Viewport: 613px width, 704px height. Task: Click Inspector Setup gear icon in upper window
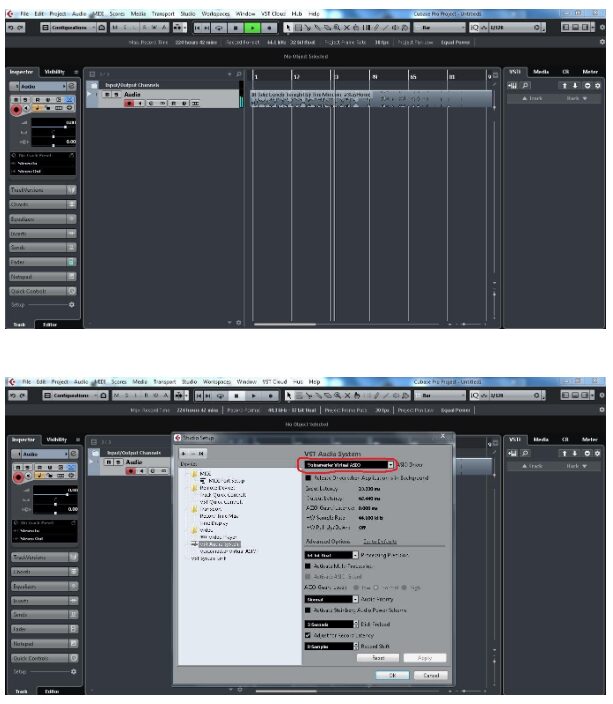click(x=71, y=303)
